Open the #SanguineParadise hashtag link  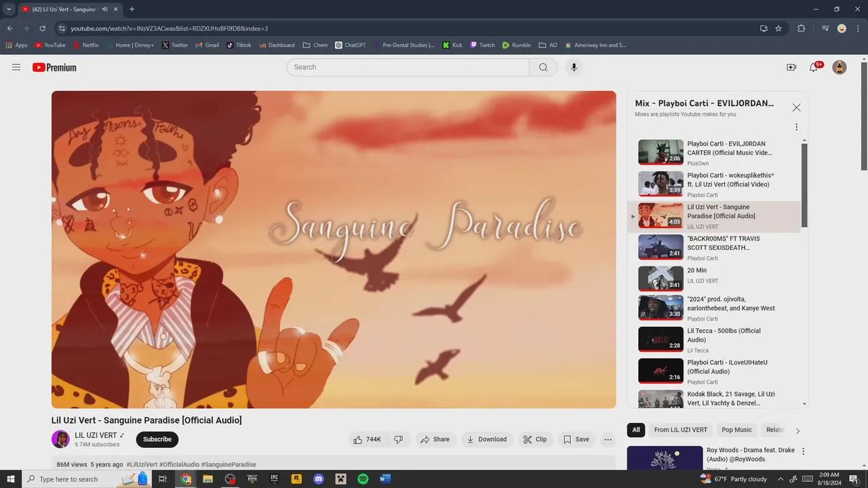point(229,464)
